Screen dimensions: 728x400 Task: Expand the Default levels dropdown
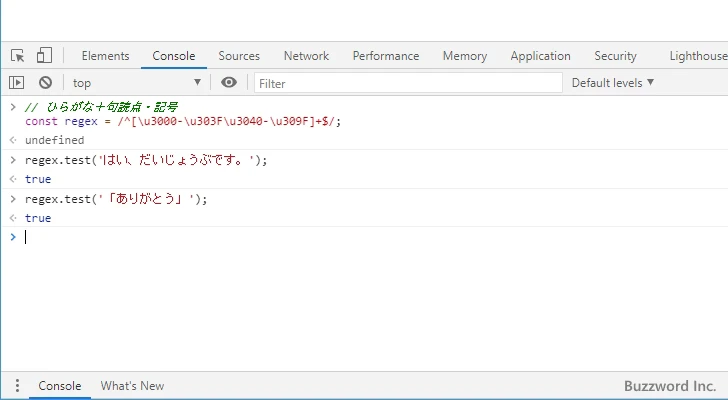(x=612, y=83)
